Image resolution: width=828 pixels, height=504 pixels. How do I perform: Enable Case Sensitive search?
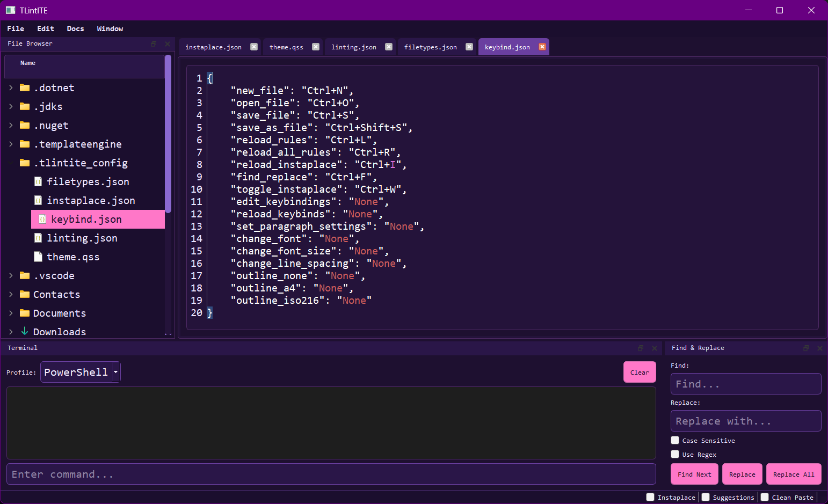point(674,440)
